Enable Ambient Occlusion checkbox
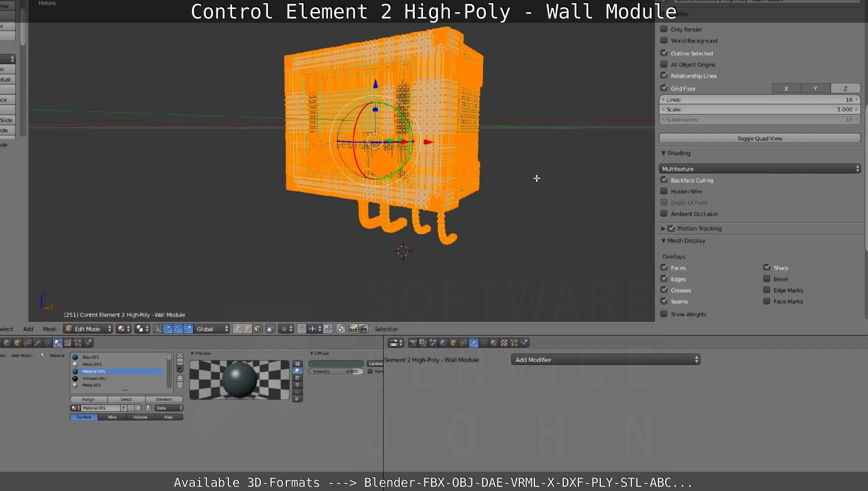 [x=664, y=213]
